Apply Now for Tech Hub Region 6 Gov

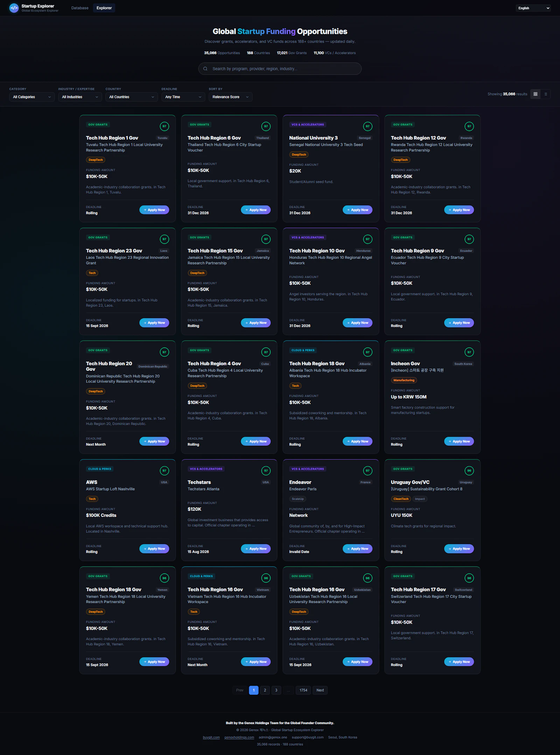point(256,210)
